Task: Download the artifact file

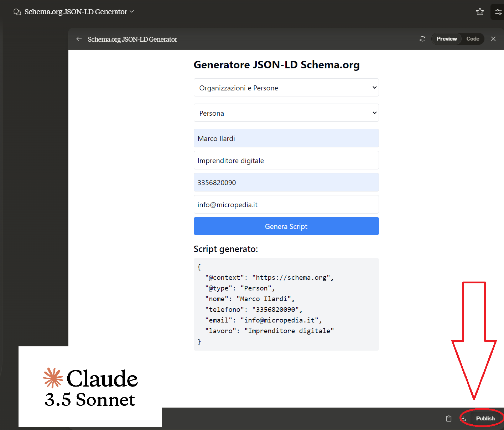Action: click(463, 418)
